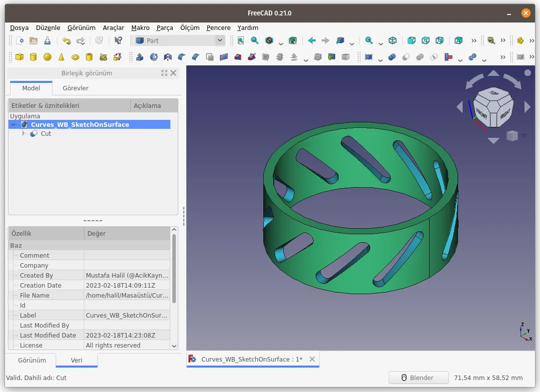Open the Blender navigation style selector
Screen dimensions: 540x392
tap(419, 378)
